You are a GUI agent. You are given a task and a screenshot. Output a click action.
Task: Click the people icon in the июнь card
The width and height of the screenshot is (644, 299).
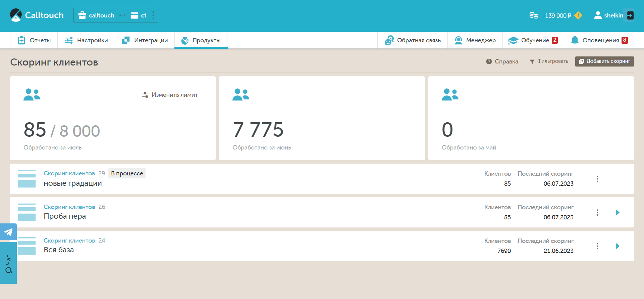pyautogui.click(x=241, y=94)
